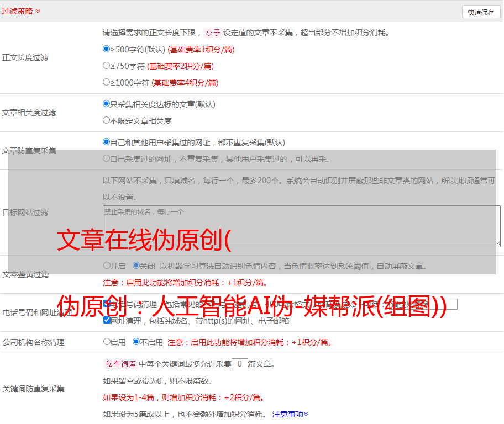Select the ≥750字符 length option
The image size is (504, 424).
106,66
